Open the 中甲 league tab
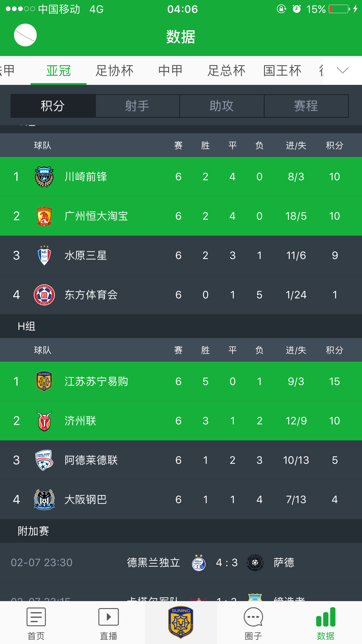 click(x=171, y=71)
